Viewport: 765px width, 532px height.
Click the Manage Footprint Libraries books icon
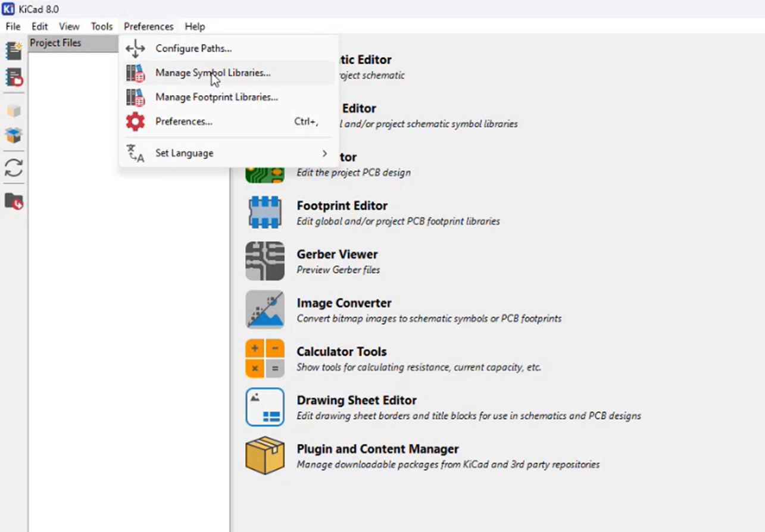pos(135,97)
